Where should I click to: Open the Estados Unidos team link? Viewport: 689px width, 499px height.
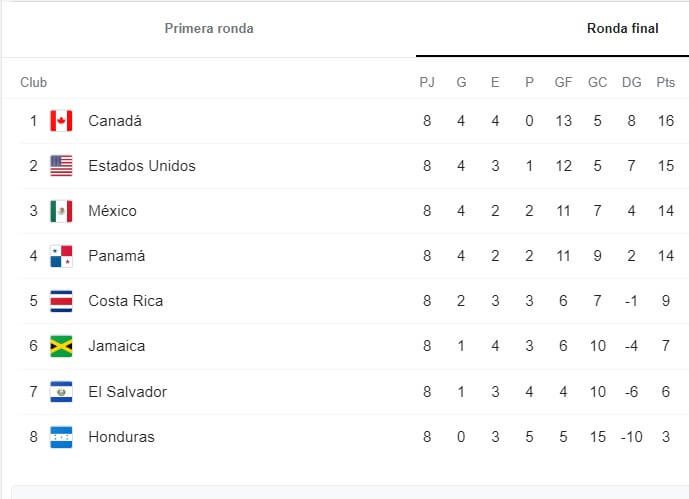coord(142,166)
